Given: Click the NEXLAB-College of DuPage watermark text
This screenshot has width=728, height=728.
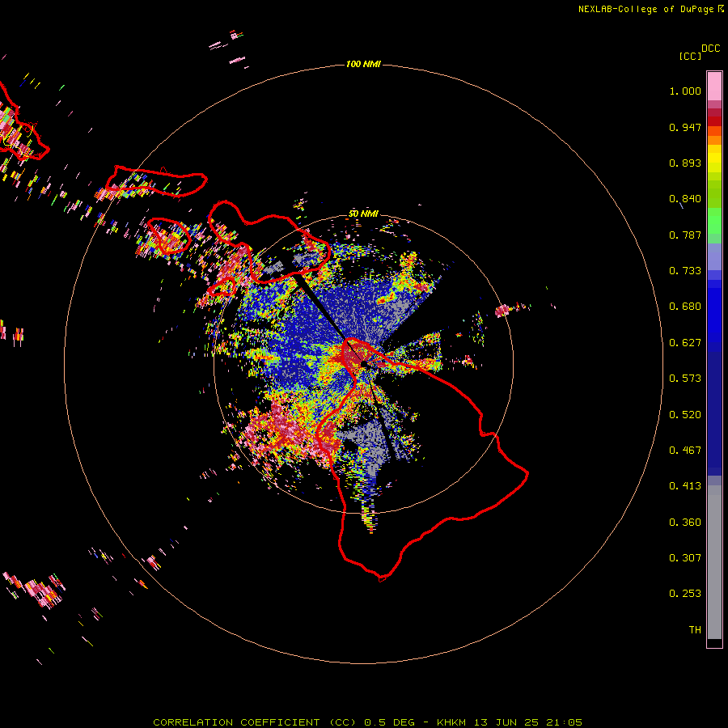Looking at the screenshot, I should tap(645, 9).
